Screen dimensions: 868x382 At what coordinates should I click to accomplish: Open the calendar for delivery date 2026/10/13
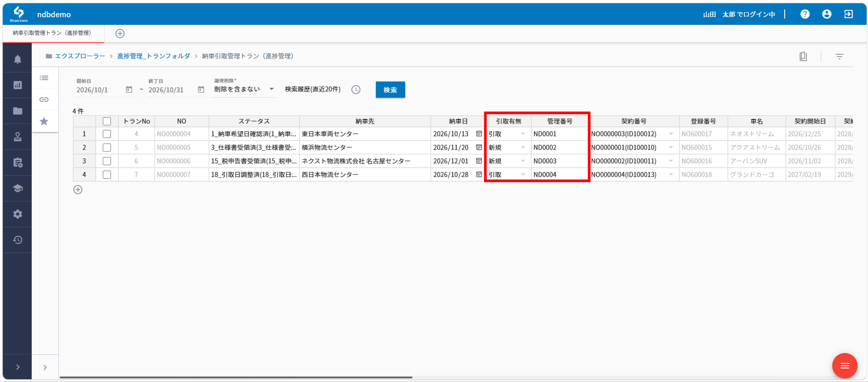478,134
